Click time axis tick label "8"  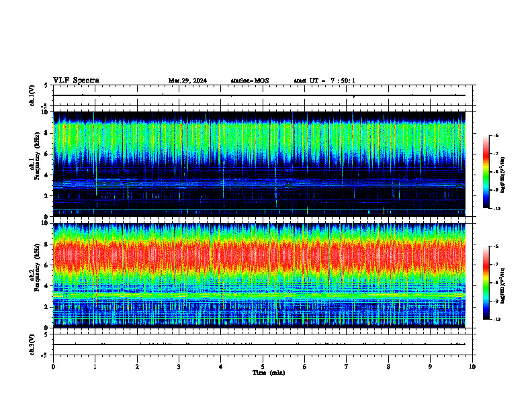pos(388,367)
